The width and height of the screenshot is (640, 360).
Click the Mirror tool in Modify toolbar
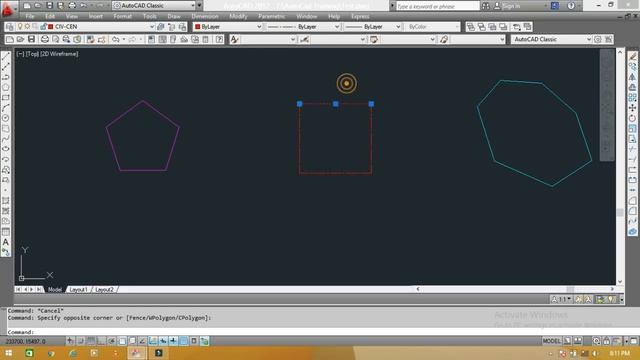(632, 77)
